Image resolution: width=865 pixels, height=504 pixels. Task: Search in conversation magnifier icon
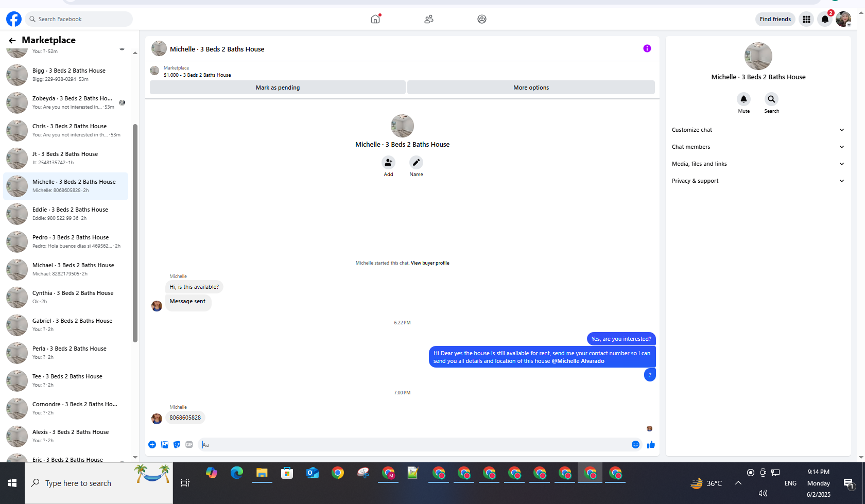point(771,99)
